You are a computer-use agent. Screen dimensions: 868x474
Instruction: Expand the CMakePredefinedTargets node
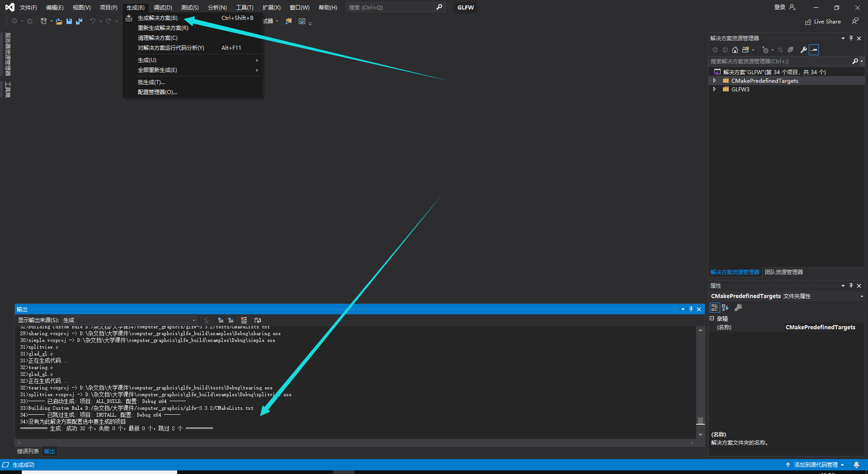(715, 81)
